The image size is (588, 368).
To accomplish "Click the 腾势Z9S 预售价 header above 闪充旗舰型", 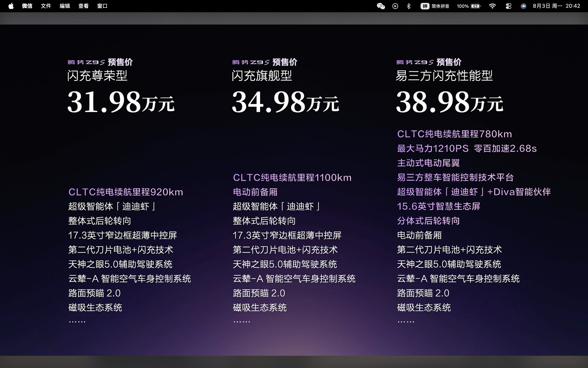I will [x=265, y=62].
